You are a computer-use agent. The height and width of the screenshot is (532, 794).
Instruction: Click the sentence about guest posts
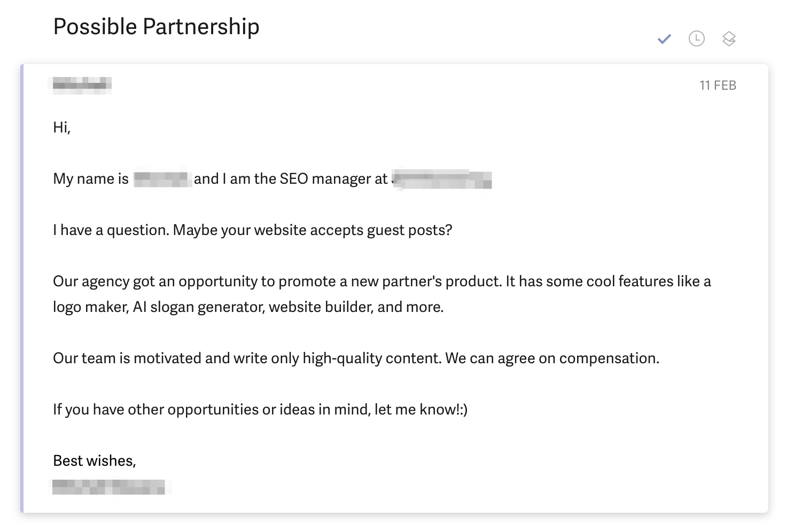click(x=253, y=230)
